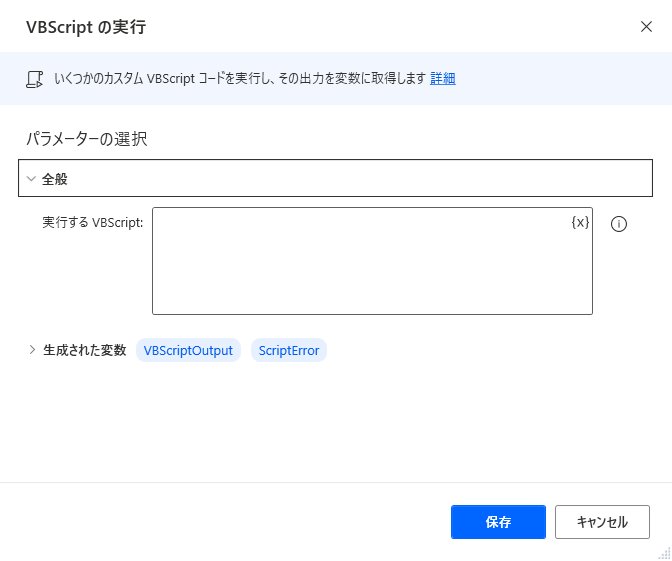Viewport: 672px width, 561px height.
Task: Click the script icon in the description banner
Action: point(35,79)
